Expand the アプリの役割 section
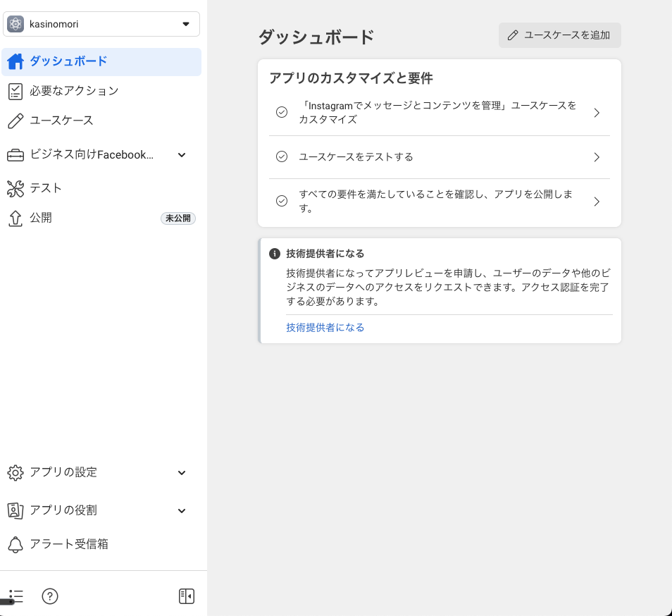This screenshot has height=616, width=672. click(182, 510)
